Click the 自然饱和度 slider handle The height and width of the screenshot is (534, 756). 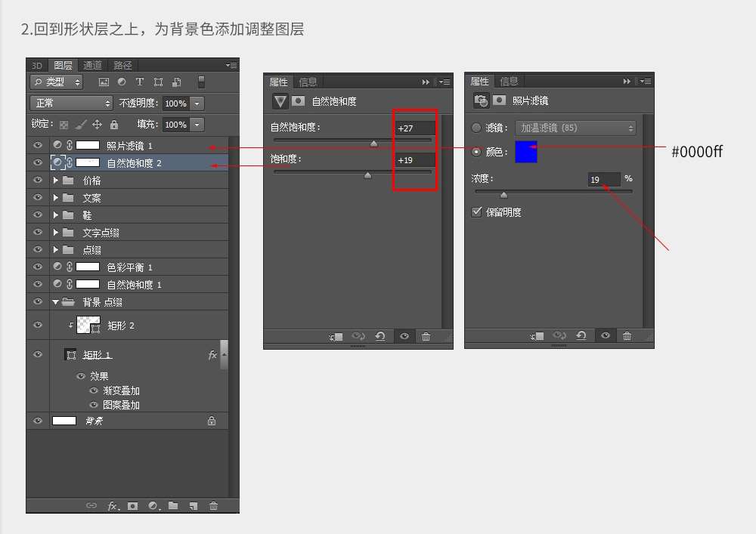tap(373, 144)
